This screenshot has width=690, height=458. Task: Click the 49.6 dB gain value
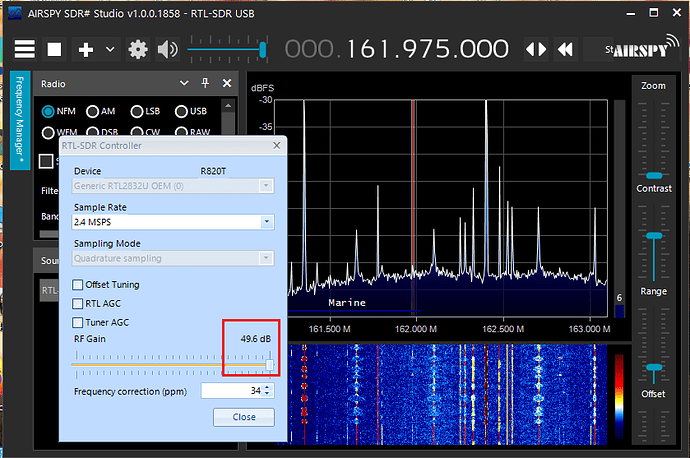click(255, 339)
